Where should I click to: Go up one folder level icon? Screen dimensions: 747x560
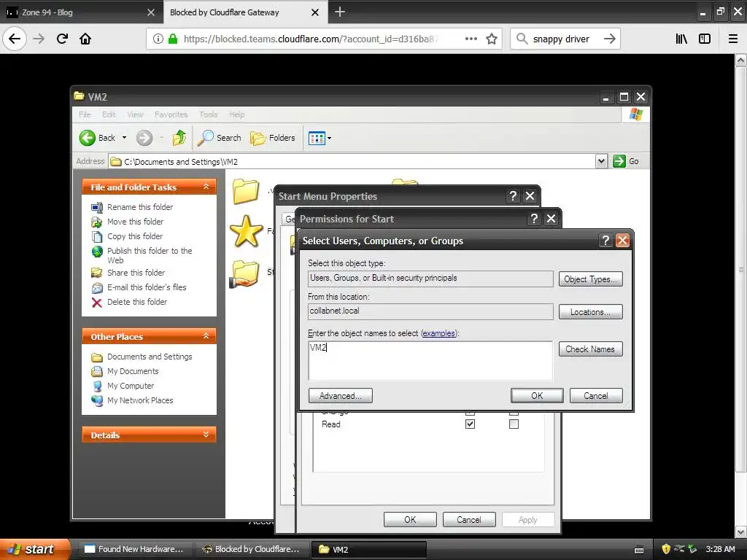179,138
